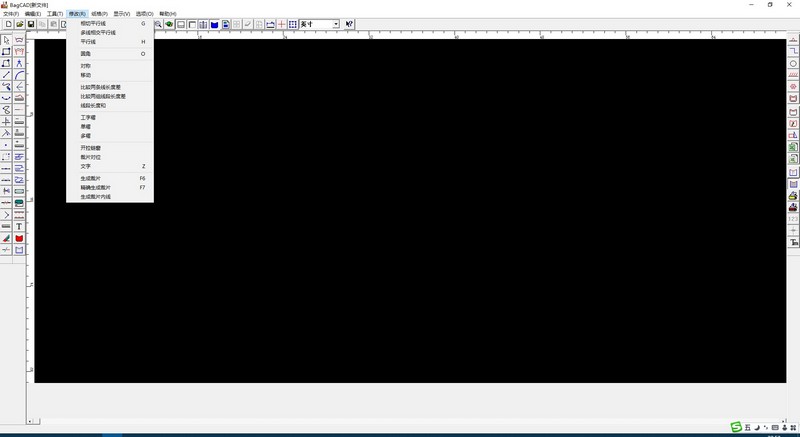This screenshot has height=437, width=800.
Task: Open the 文件(F) menu
Action: (10, 14)
